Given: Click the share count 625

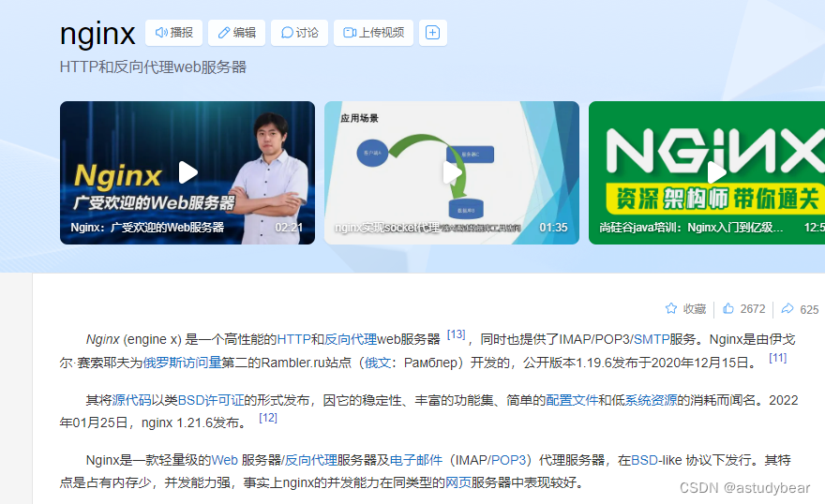Looking at the screenshot, I should point(809,309).
